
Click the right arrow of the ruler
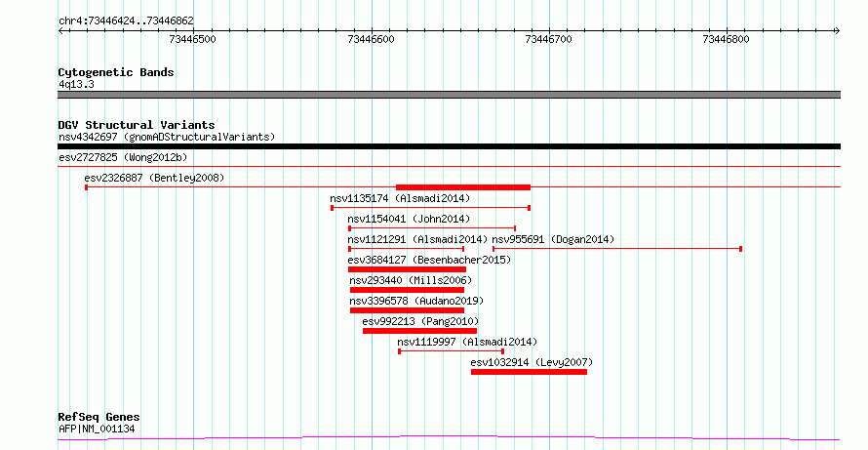(x=837, y=31)
